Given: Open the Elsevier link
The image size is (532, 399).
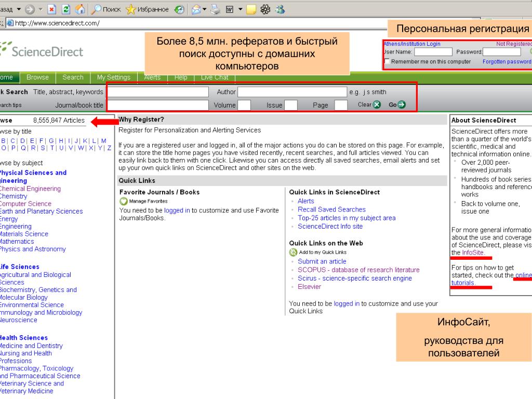Looking at the screenshot, I should (x=310, y=287).
